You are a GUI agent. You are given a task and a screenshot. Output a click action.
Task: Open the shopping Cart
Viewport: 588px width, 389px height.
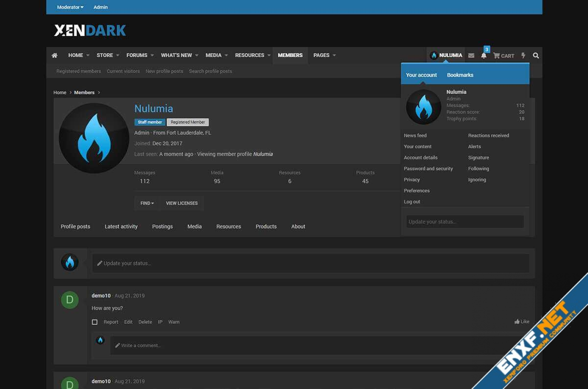tap(503, 55)
